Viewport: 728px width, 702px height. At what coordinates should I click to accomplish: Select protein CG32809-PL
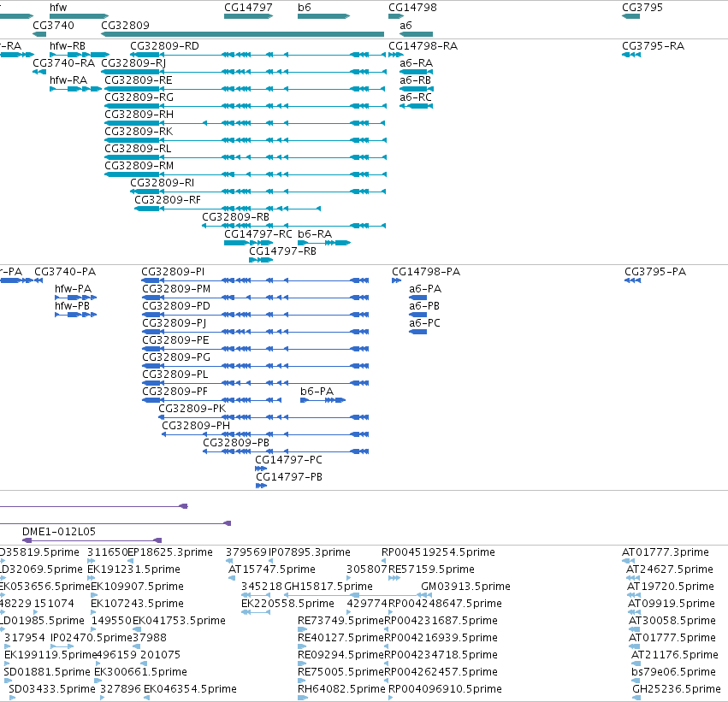pyautogui.click(x=175, y=375)
